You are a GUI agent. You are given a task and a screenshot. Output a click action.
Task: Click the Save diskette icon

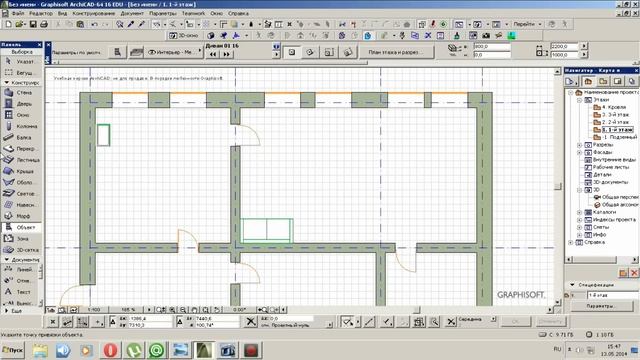(x=33, y=24)
